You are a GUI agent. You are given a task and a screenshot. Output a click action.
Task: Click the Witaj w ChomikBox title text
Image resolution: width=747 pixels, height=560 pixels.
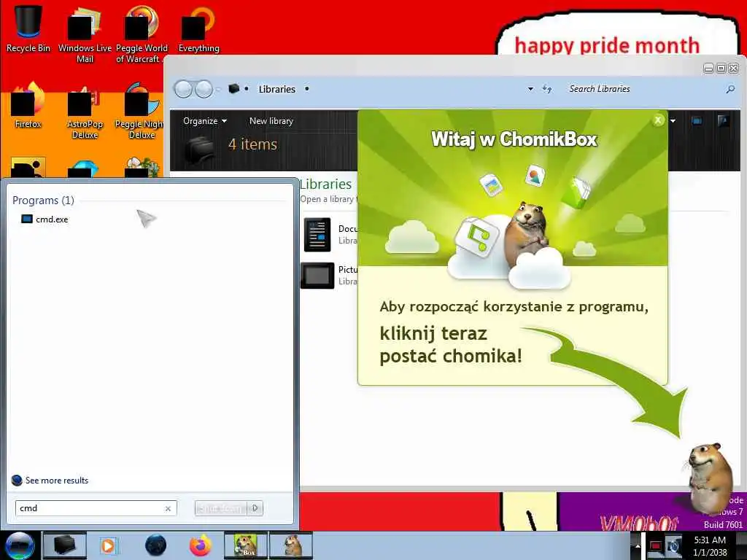pyautogui.click(x=514, y=139)
